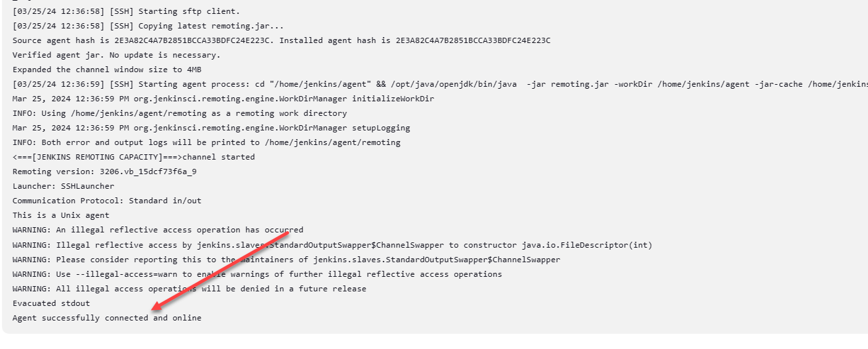Viewport: 868px width, 349px height.
Task: Click the Remoting version number line
Action: click(104, 172)
